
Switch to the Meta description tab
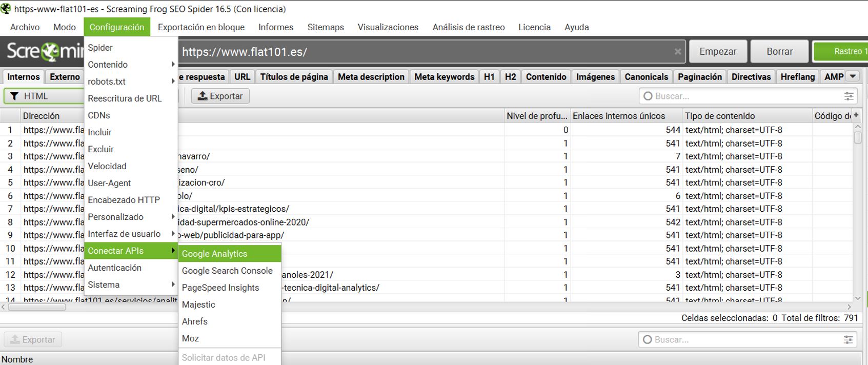tap(371, 76)
